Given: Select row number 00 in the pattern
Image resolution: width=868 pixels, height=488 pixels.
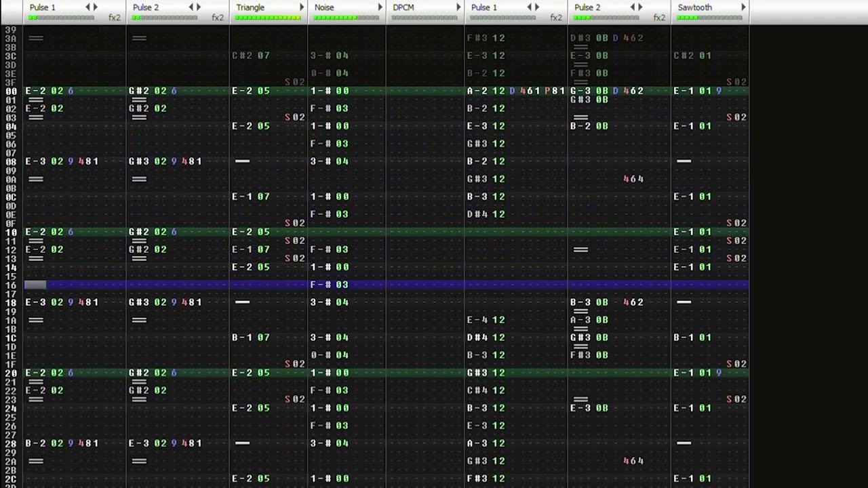Looking at the screenshot, I should click(x=11, y=91).
